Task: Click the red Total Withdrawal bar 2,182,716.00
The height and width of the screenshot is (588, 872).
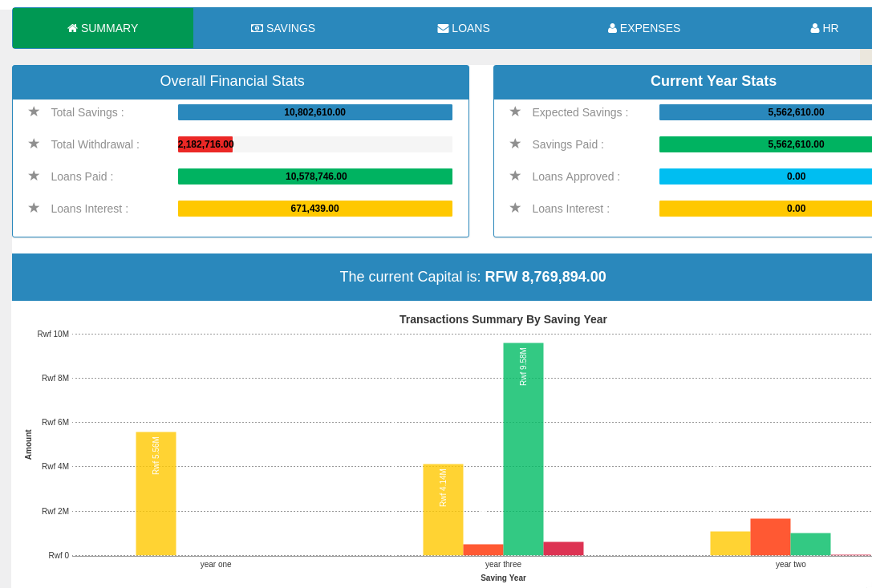Action: tap(205, 144)
